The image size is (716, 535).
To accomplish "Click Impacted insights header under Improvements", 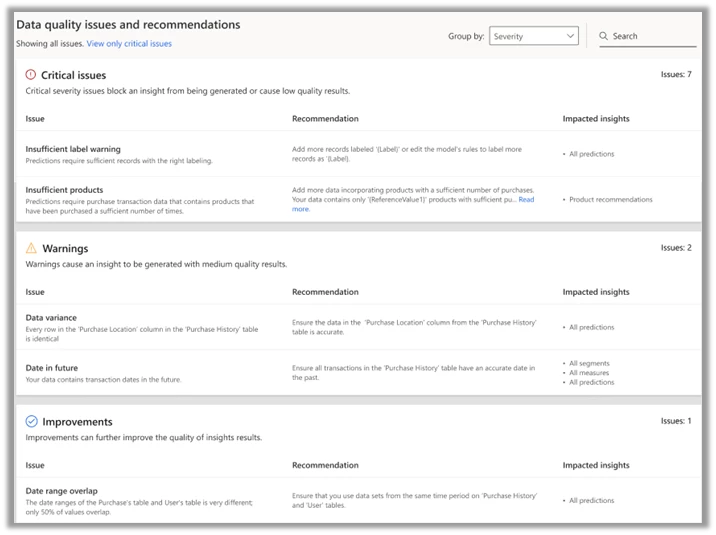I will click(596, 465).
